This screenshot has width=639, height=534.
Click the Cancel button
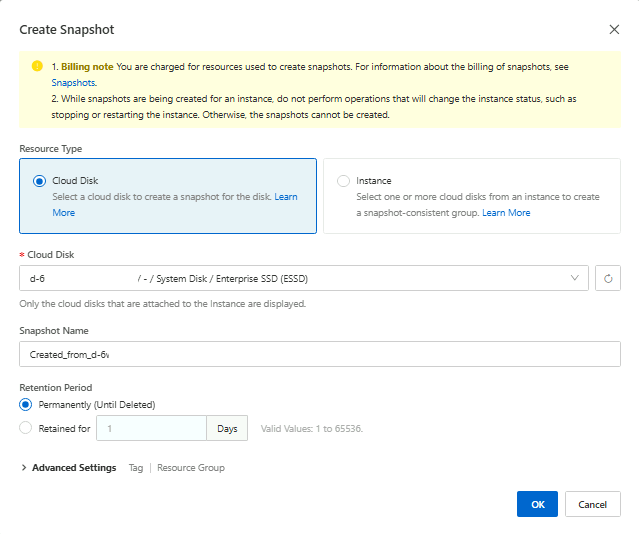[592, 504]
